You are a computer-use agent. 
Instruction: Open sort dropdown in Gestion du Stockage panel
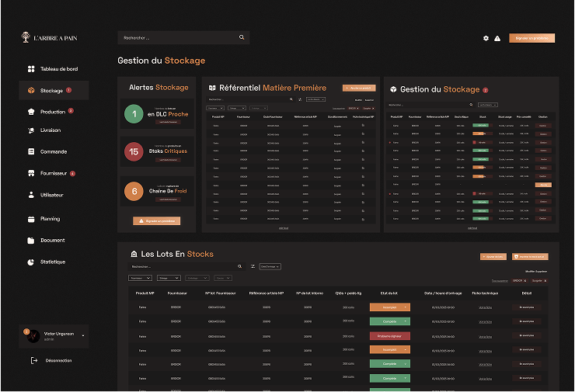tap(488, 105)
